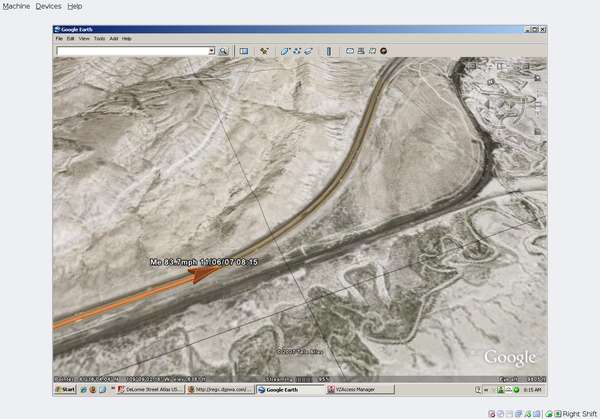The width and height of the screenshot is (600, 419).
Task: Pan right with the navigation arrow
Action: [x=512, y=104]
